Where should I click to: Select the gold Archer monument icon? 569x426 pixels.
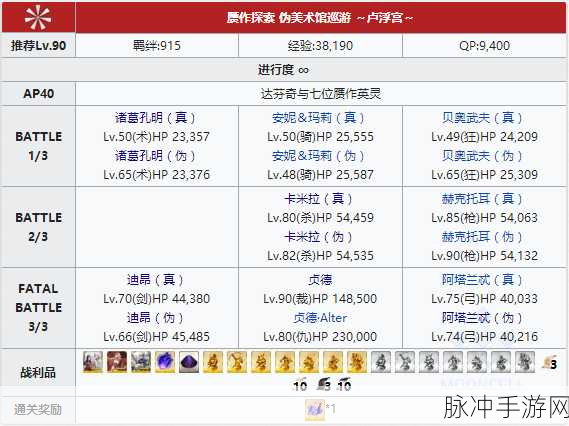coord(237,362)
